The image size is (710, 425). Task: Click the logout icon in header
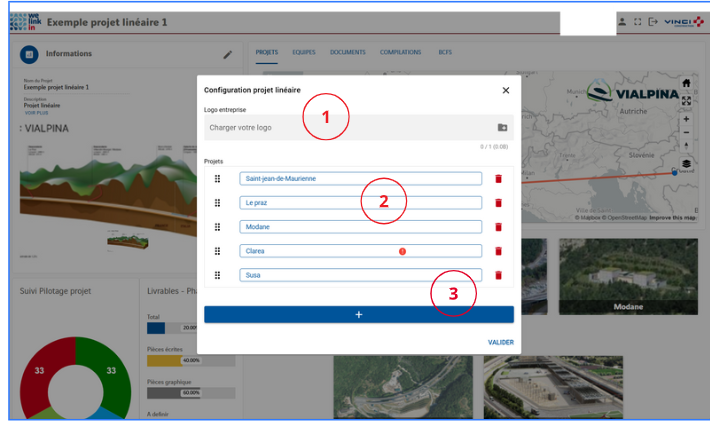point(653,21)
